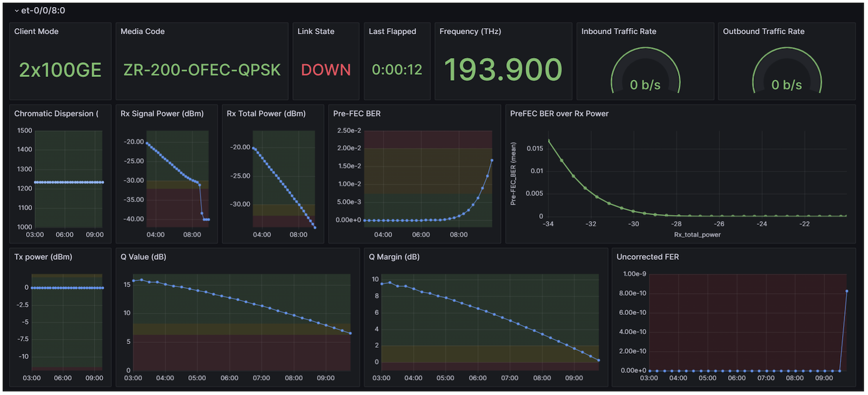Collapse the et-0/0/8:0 row chevron
Viewport: 868px width, 395px height.
pyautogui.click(x=17, y=11)
